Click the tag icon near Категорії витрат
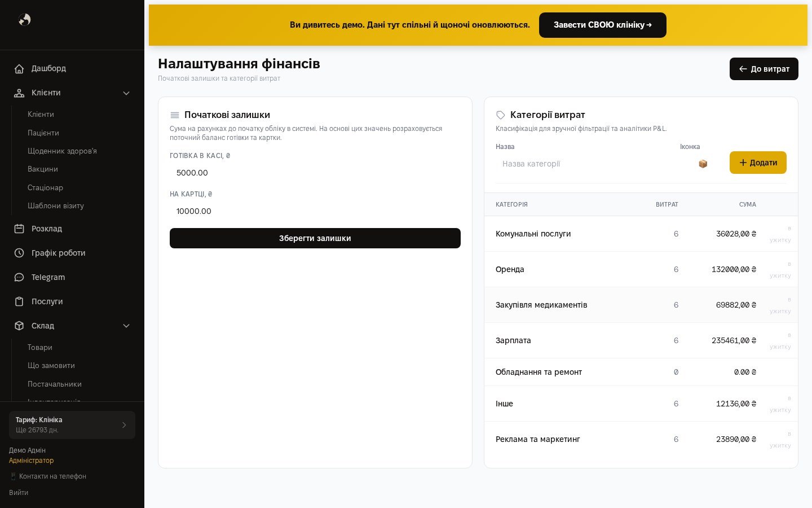The width and height of the screenshot is (812, 508). (501, 115)
